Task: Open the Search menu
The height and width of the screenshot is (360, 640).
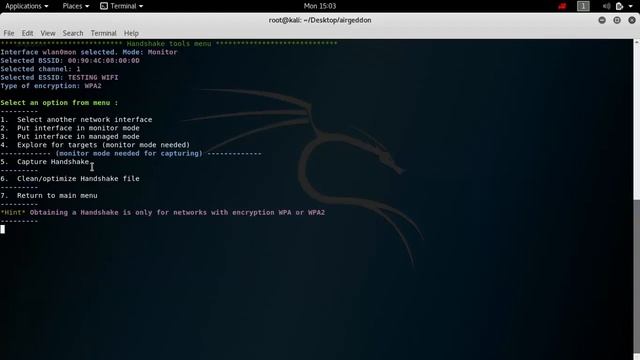Action: [x=73, y=33]
